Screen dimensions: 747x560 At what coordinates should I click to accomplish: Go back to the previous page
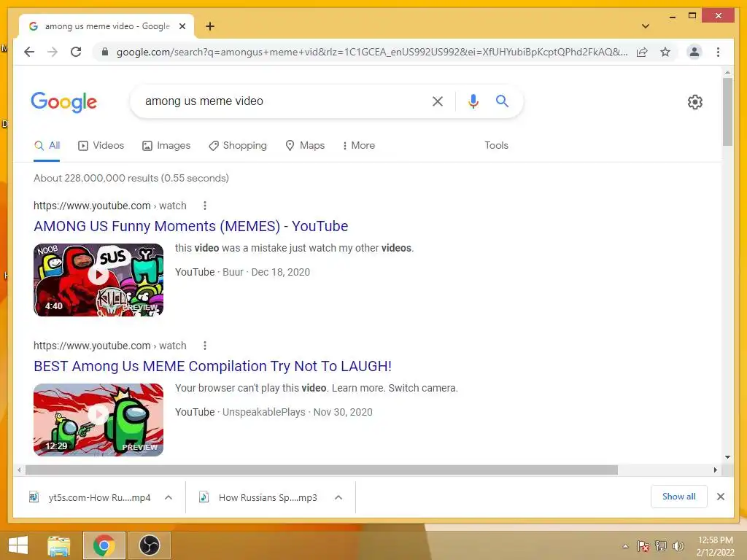pos(29,52)
